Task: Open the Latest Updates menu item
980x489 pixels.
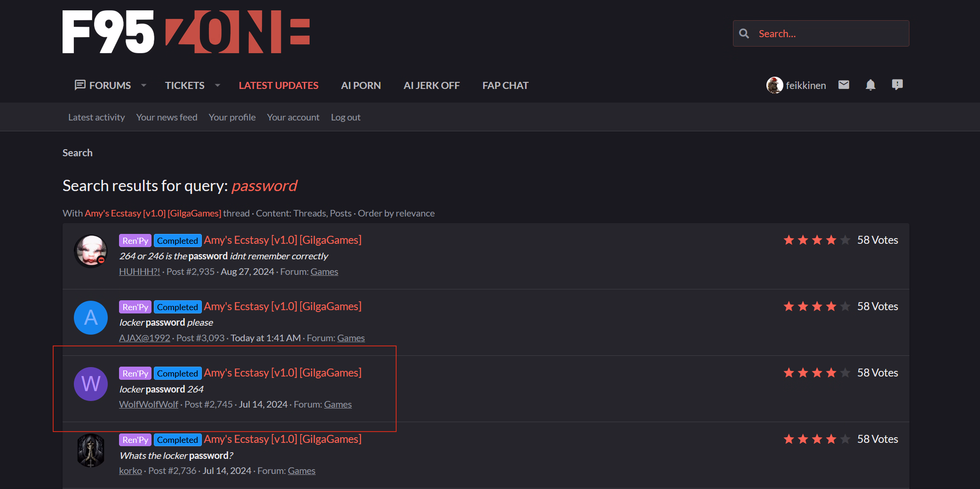Action: pyautogui.click(x=279, y=85)
